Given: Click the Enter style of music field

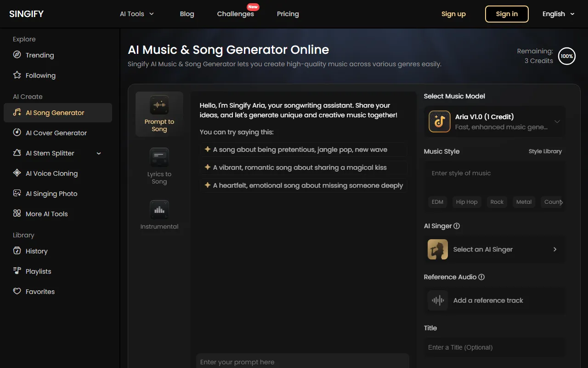Looking at the screenshot, I should (x=495, y=173).
